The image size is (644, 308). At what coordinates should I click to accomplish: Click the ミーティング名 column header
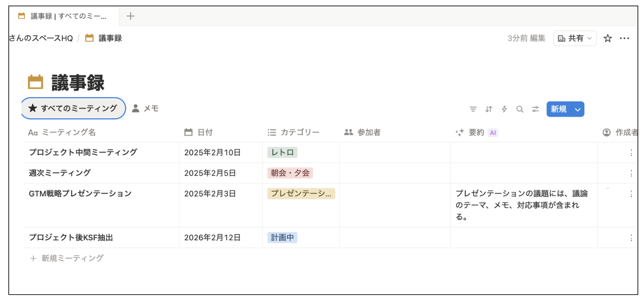62,132
